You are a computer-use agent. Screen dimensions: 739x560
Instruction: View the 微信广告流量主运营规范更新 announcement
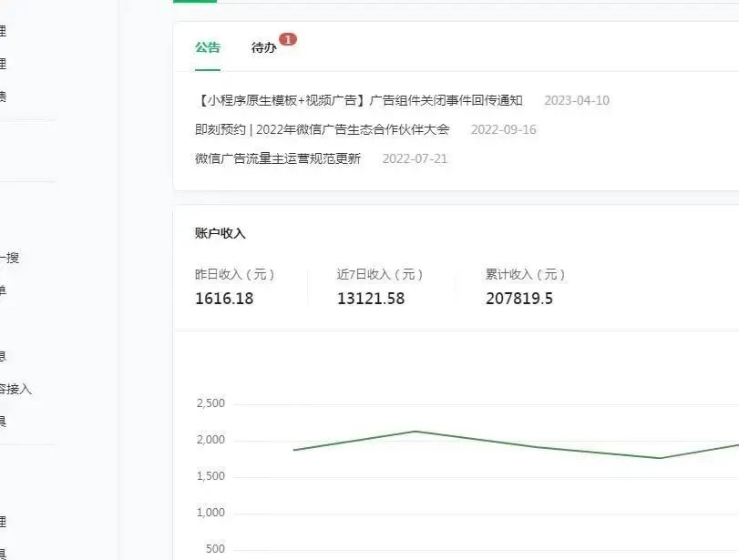click(277, 158)
